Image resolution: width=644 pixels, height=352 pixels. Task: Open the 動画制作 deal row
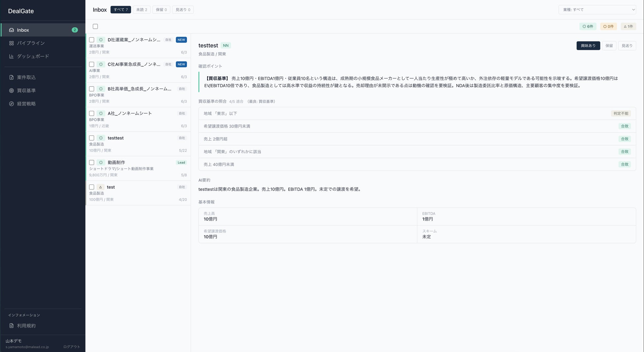click(138, 168)
